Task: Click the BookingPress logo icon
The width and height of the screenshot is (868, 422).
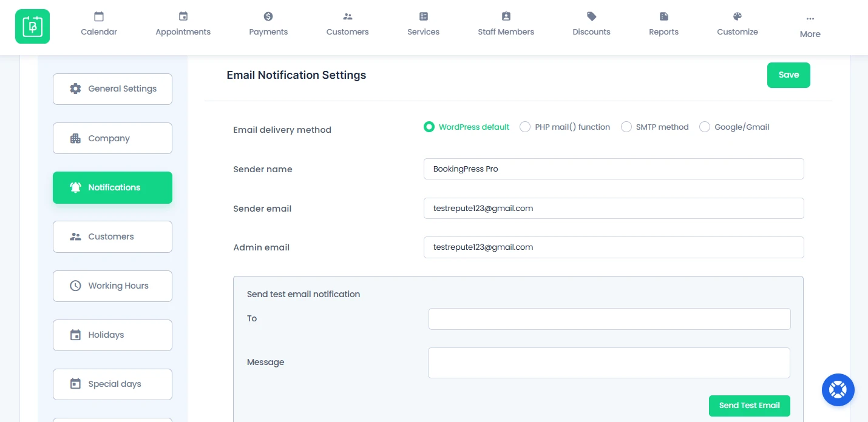Action: click(x=32, y=26)
